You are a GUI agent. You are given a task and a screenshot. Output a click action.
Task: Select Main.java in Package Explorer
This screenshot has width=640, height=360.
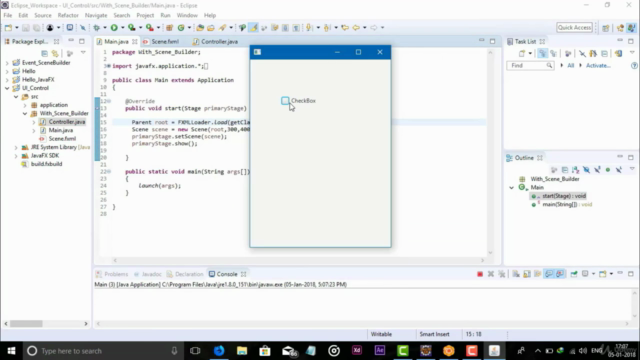click(x=61, y=130)
